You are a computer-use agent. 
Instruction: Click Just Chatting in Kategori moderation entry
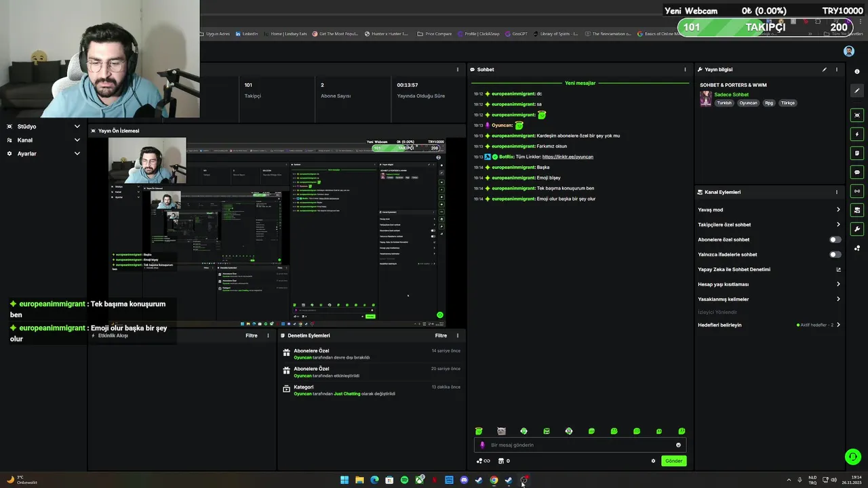point(347,394)
